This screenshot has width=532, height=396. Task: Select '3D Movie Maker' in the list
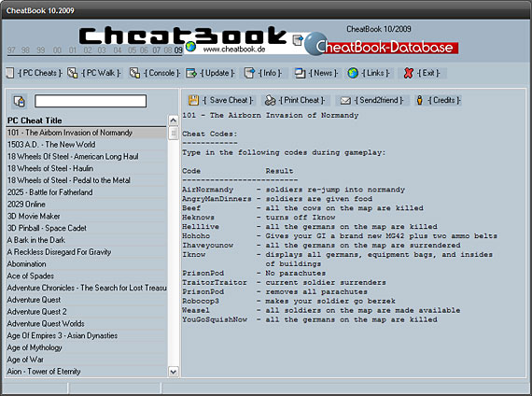tap(86, 216)
